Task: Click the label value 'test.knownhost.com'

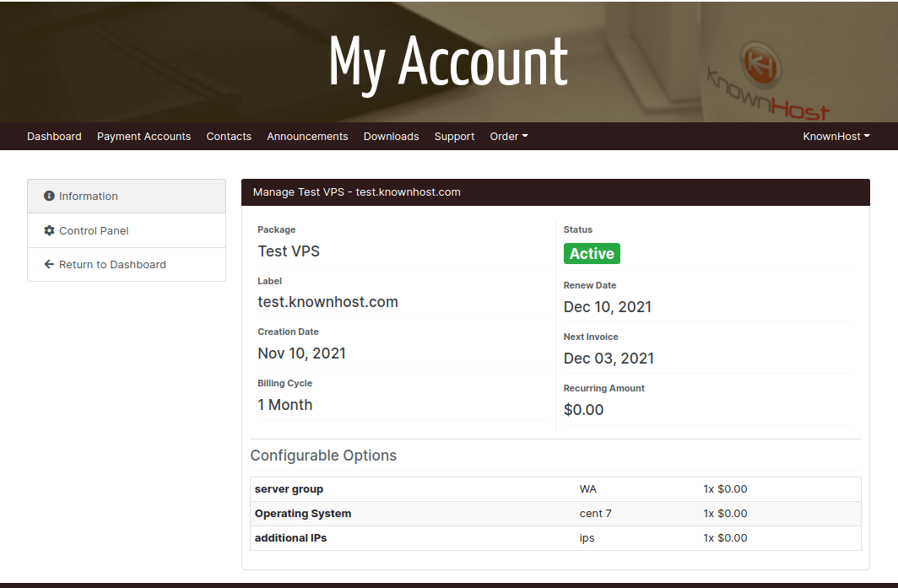Action: pyautogui.click(x=327, y=302)
